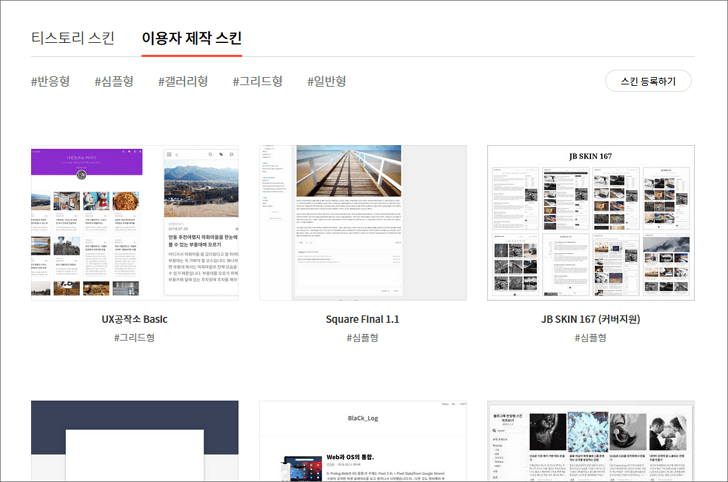
Task: Switch to the 티스토리 스킨 tab
Action: (72, 38)
